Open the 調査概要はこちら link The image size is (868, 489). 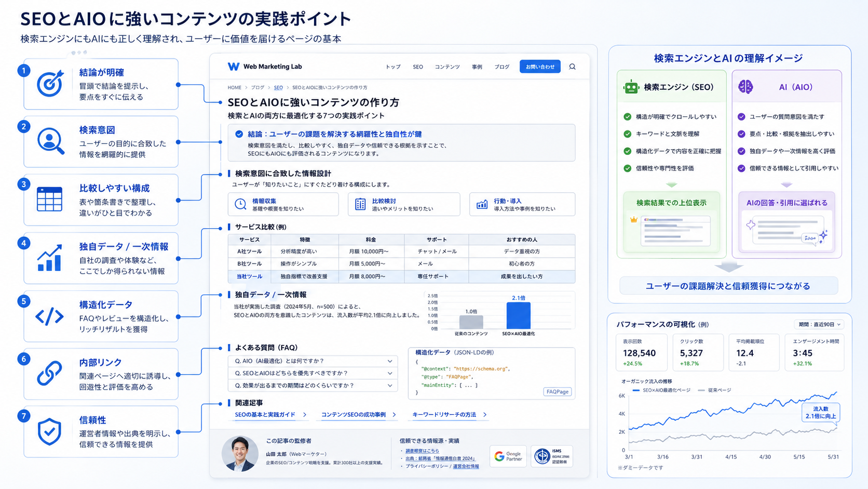[422, 451]
